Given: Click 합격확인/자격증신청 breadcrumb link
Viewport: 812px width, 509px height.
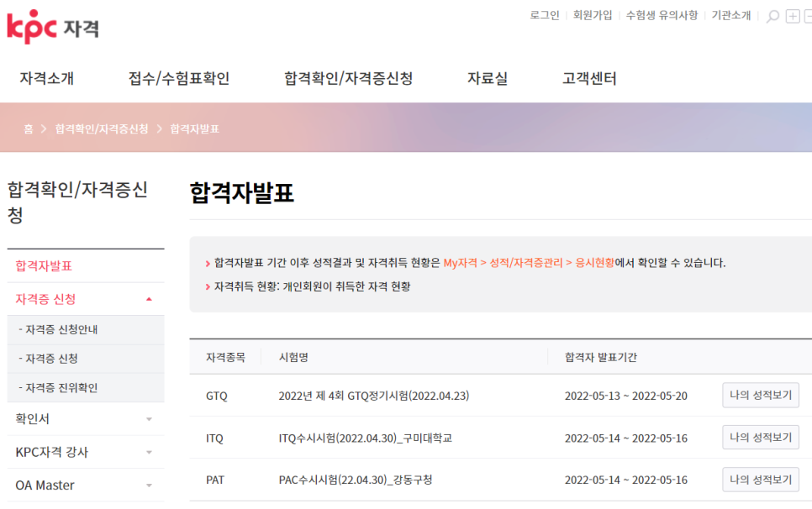Looking at the screenshot, I should [x=102, y=129].
